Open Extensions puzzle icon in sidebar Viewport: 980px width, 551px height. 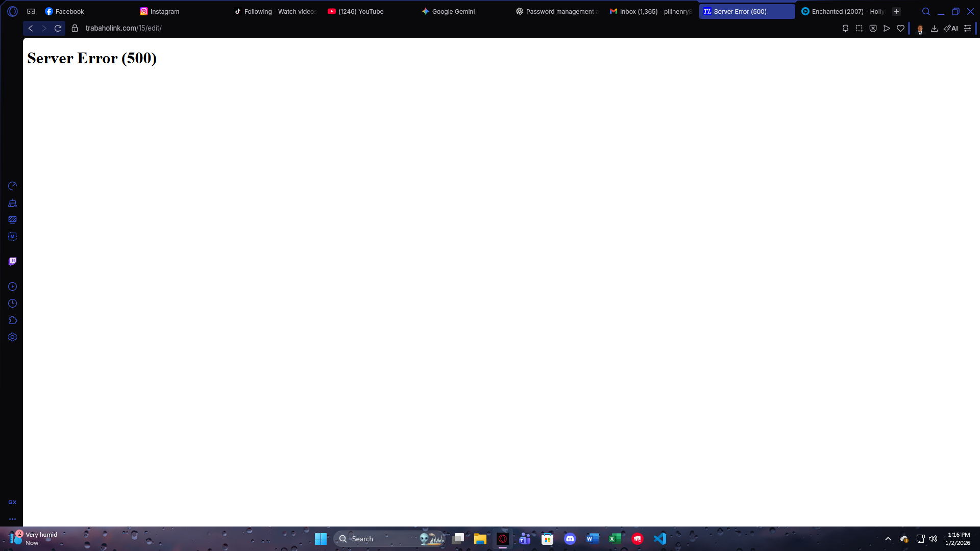12,320
